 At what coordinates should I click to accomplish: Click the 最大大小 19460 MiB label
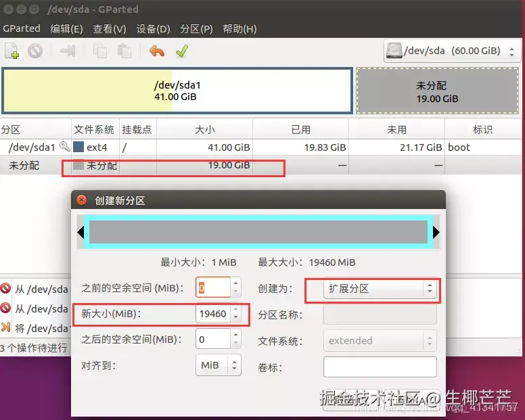click(x=306, y=262)
